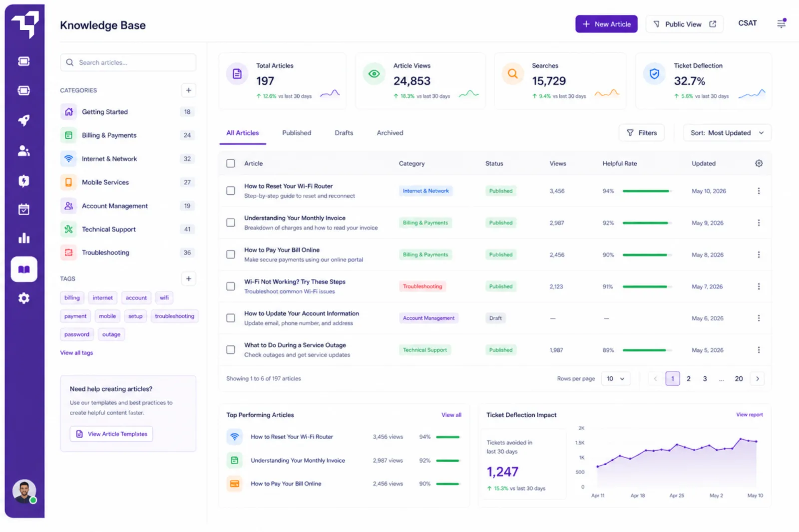Check the How to Reset Wi-Fi Router row
799x532 pixels.
pyautogui.click(x=231, y=191)
